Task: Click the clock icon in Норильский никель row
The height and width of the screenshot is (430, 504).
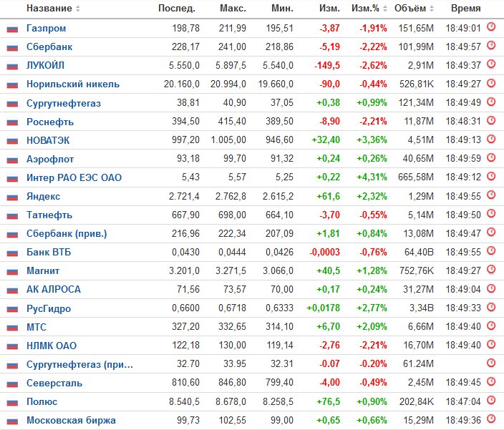Action: tap(491, 83)
